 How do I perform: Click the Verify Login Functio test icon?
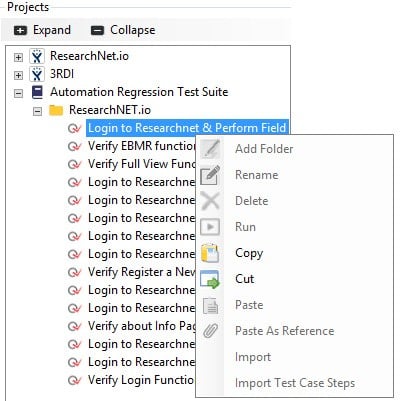click(x=74, y=380)
